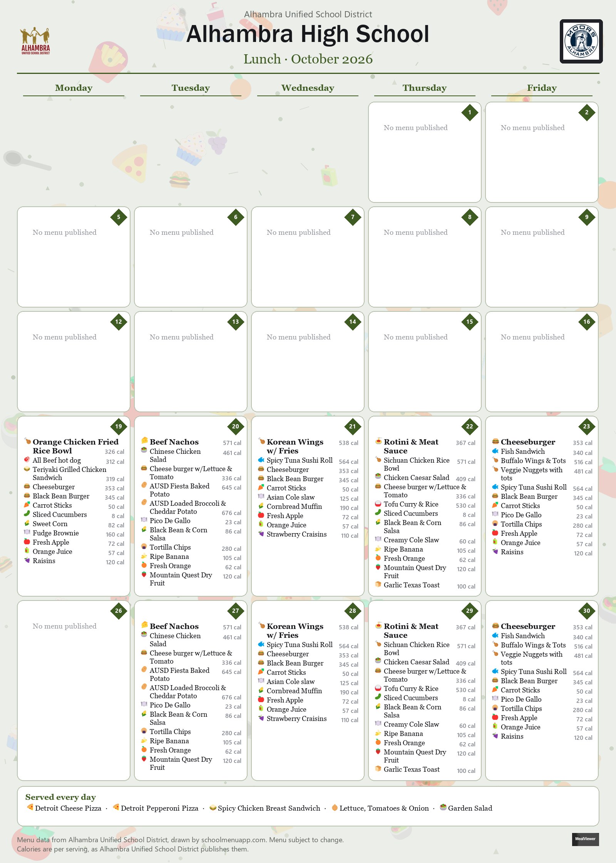Click the MealViewer badge in footer
616x863 pixels.
point(585,839)
